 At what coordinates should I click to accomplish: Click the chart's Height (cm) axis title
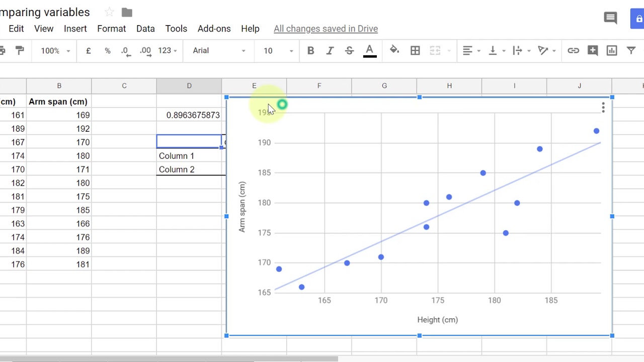[x=437, y=320]
